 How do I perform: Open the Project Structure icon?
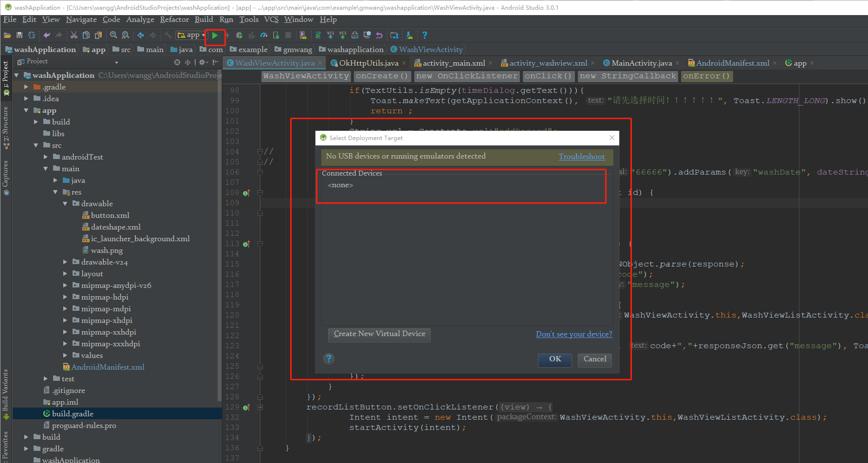coord(394,35)
